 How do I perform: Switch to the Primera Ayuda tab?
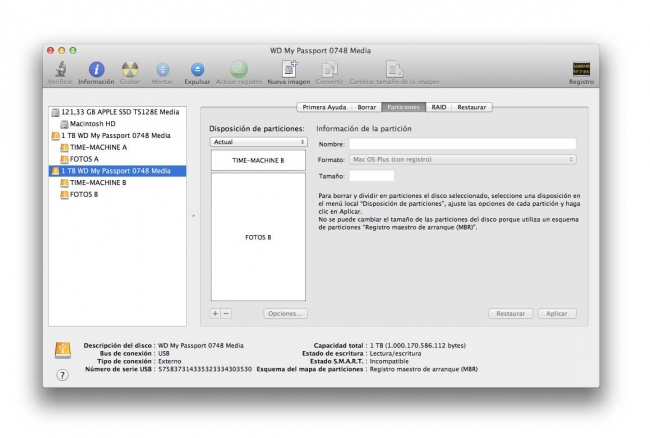point(324,107)
